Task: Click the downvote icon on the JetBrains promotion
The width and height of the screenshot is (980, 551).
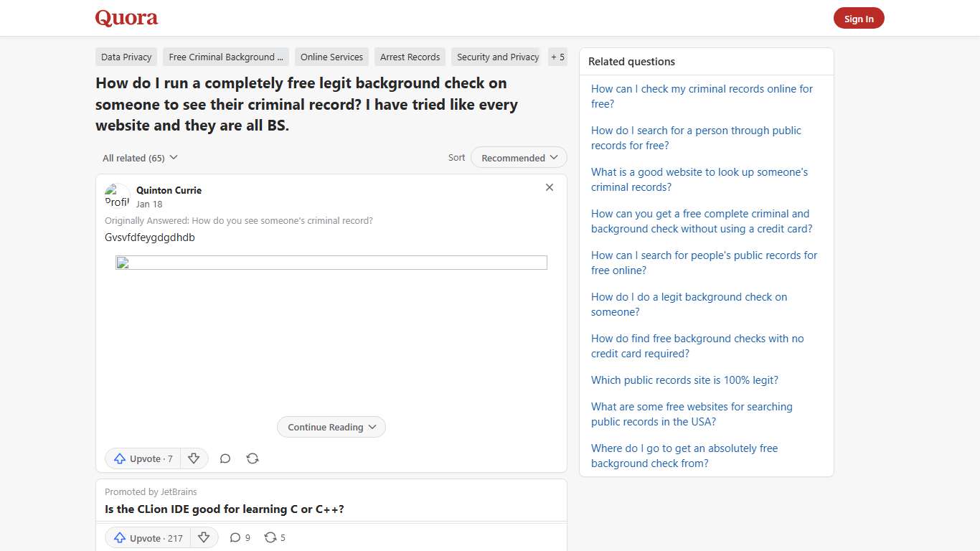Action: click(204, 537)
